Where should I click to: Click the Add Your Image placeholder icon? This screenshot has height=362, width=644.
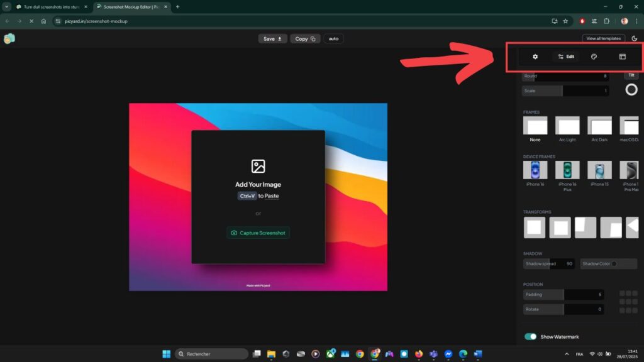coord(258,166)
